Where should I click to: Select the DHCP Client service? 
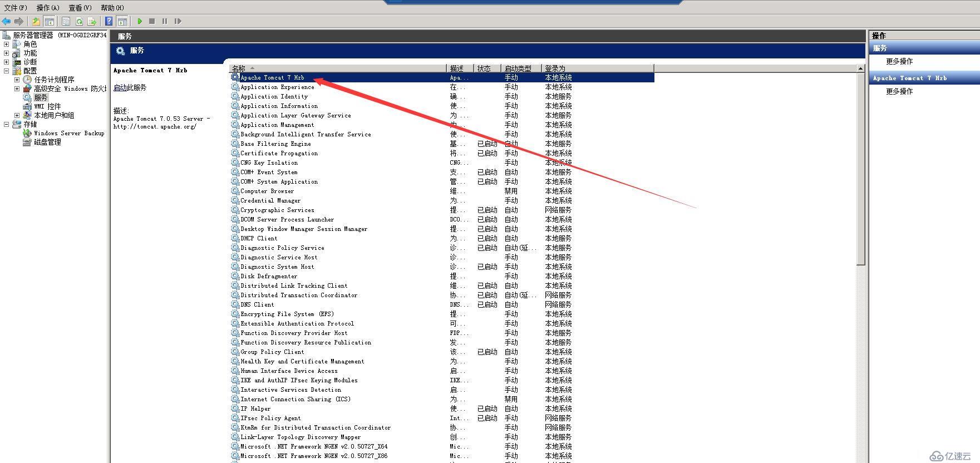tap(442, 238)
